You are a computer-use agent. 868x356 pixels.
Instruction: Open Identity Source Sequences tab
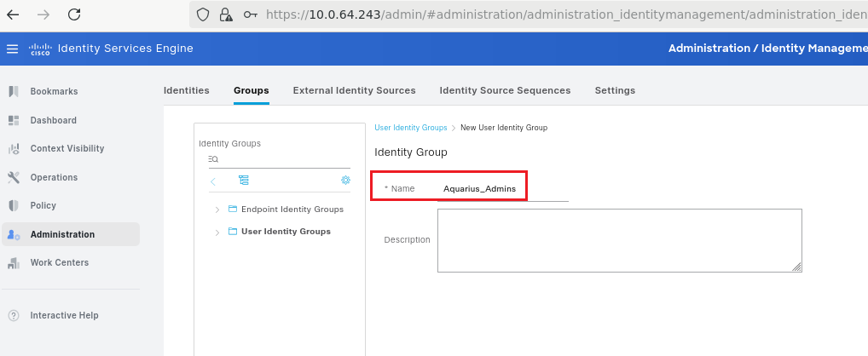coord(505,90)
